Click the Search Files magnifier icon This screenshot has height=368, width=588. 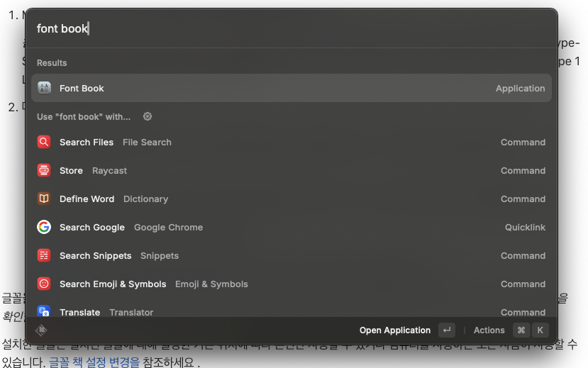(x=44, y=142)
